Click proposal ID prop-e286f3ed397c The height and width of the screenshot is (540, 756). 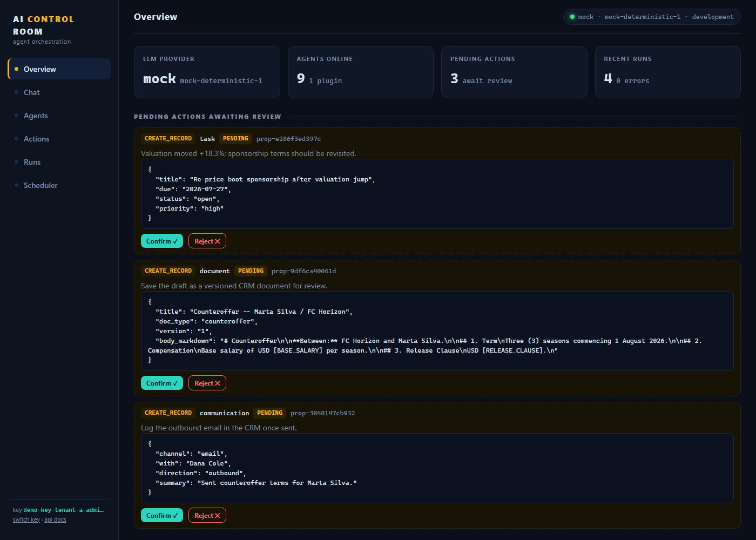click(288, 139)
